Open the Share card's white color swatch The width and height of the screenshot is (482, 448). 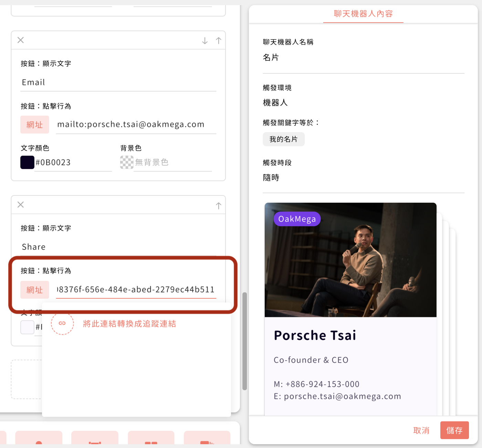[x=27, y=327]
